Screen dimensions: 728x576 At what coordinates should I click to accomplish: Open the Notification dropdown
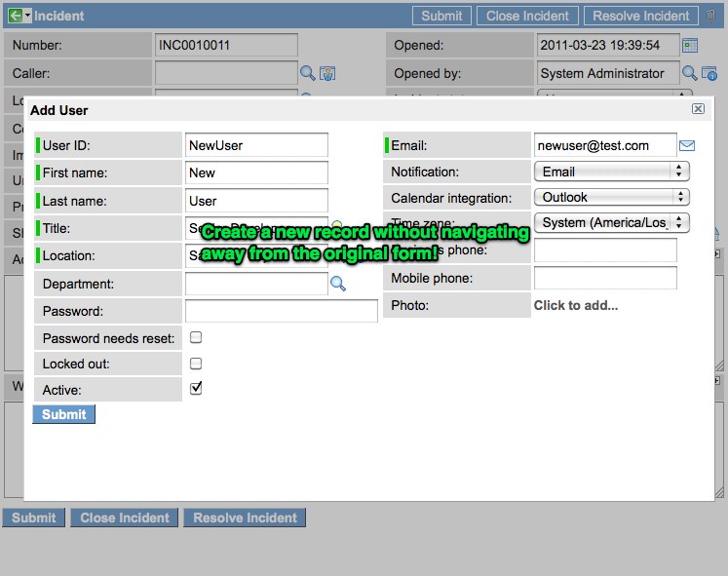pos(611,172)
